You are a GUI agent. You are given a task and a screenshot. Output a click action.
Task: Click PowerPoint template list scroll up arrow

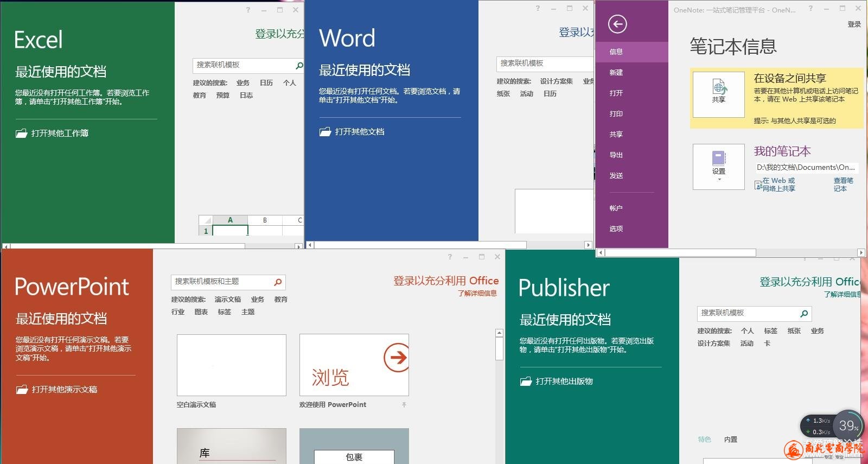pos(500,333)
